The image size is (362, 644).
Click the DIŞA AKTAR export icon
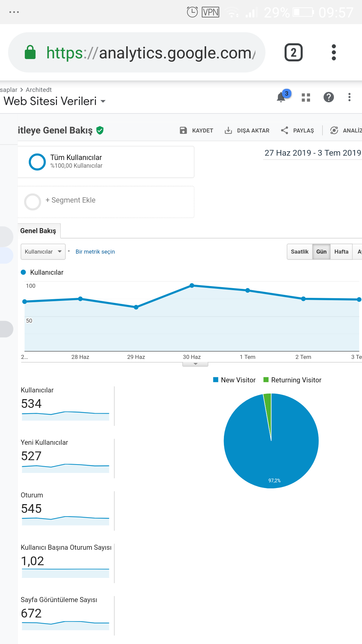228,130
